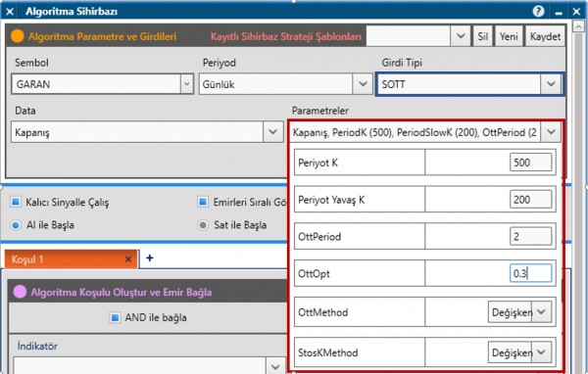The height and width of the screenshot is (374, 588).
Task: Click the Periyot Yavaş K value field
Action: tap(530, 200)
